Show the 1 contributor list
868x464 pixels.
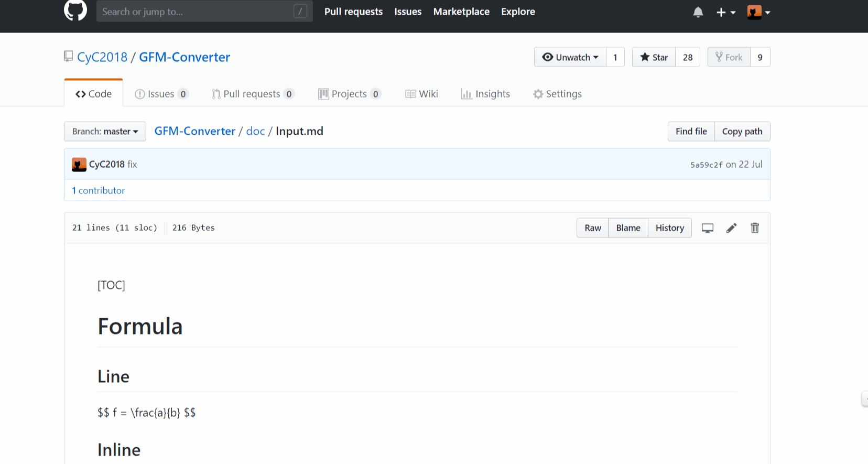pyautogui.click(x=99, y=190)
